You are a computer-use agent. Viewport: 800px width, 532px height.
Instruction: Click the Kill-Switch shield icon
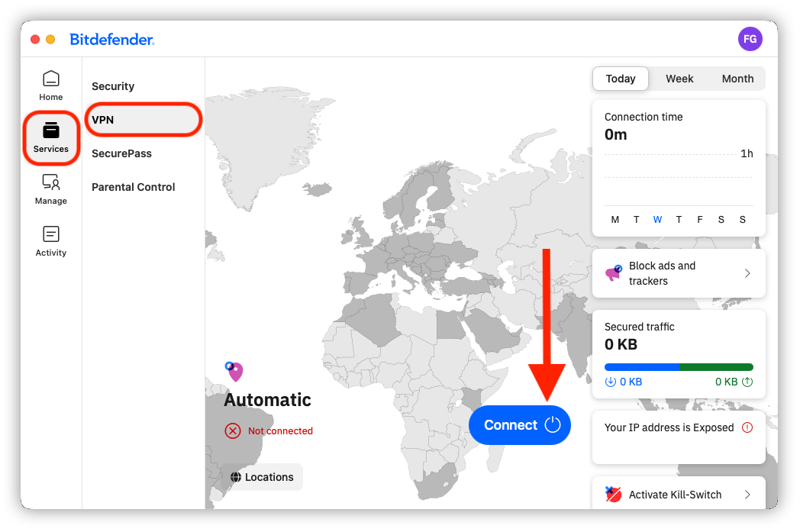click(613, 495)
